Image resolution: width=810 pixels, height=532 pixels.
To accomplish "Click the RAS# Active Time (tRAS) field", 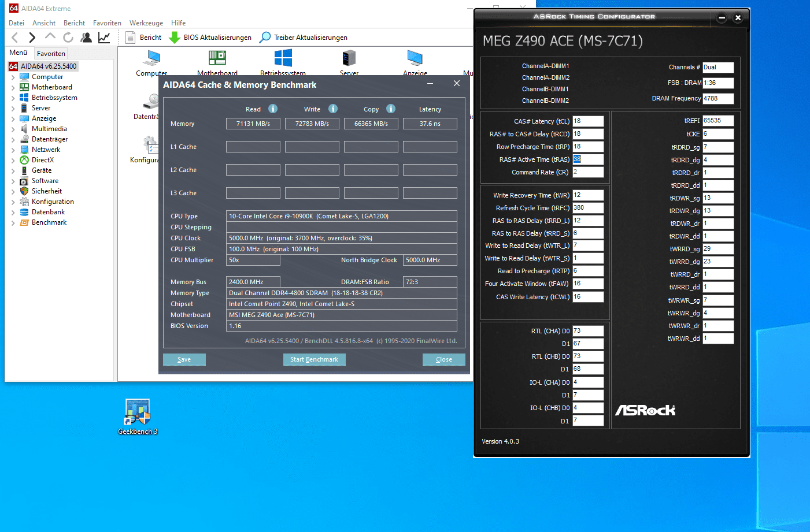I will pyautogui.click(x=588, y=159).
